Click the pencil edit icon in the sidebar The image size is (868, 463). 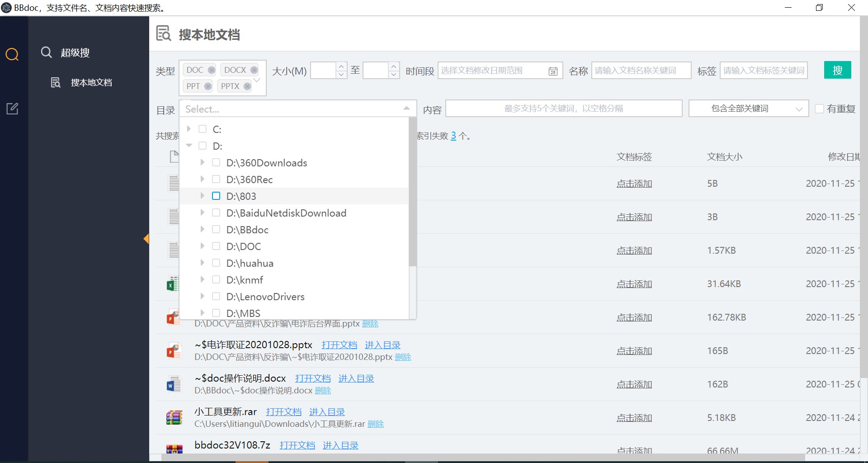coord(12,109)
